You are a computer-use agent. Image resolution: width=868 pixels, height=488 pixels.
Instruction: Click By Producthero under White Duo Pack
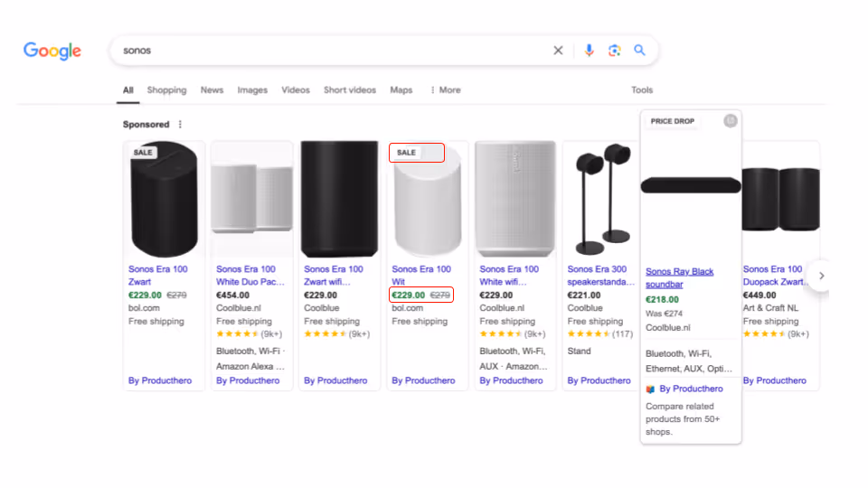click(248, 380)
